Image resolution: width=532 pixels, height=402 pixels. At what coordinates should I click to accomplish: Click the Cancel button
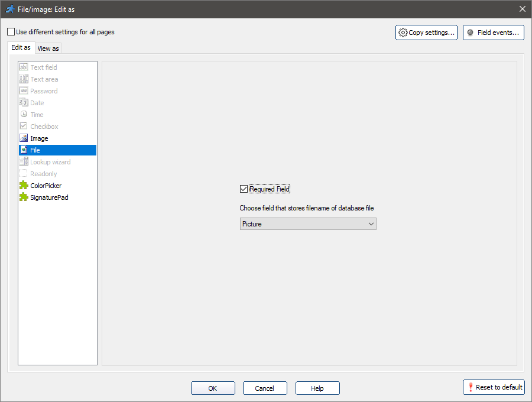click(264, 388)
